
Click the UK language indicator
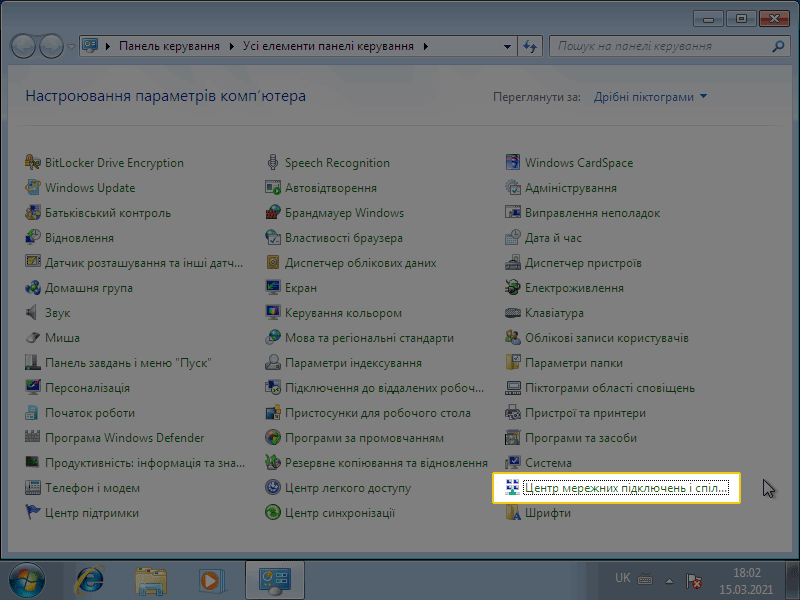(622, 578)
